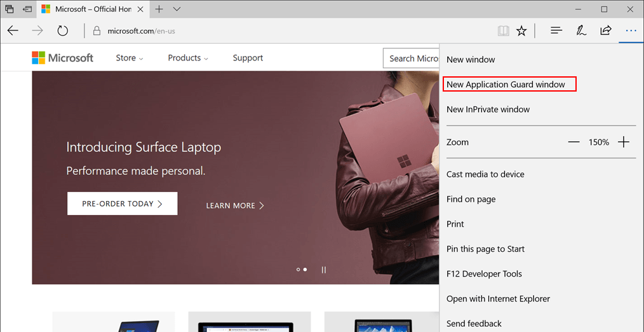Click the Share icon in toolbar

point(606,31)
